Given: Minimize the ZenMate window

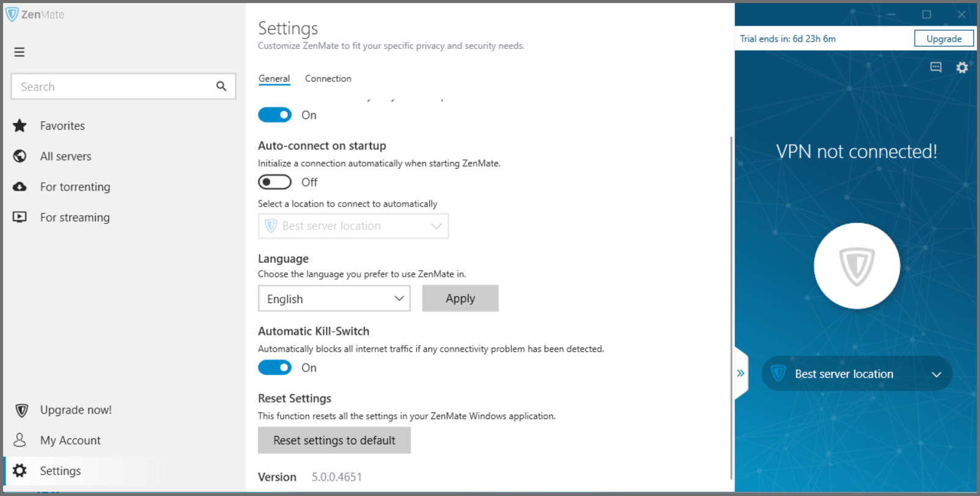Looking at the screenshot, I should pyautogui.click(x=891, y=15).
